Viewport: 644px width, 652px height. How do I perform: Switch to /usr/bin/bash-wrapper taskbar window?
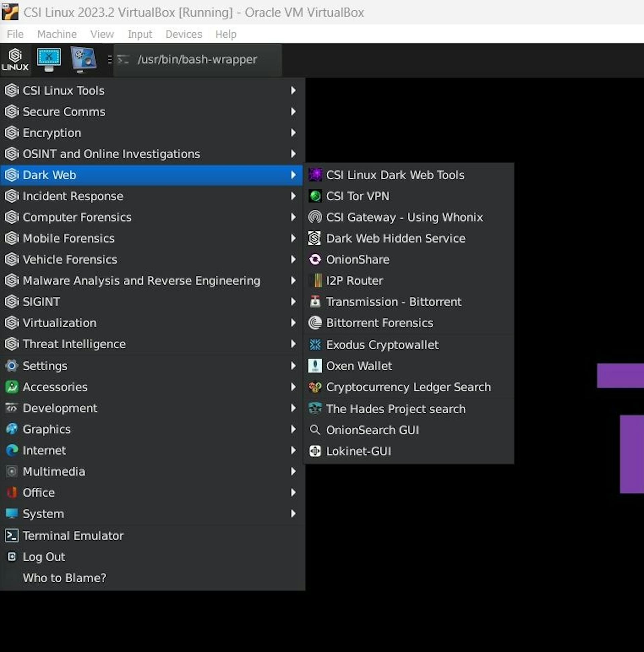point(197,60)
